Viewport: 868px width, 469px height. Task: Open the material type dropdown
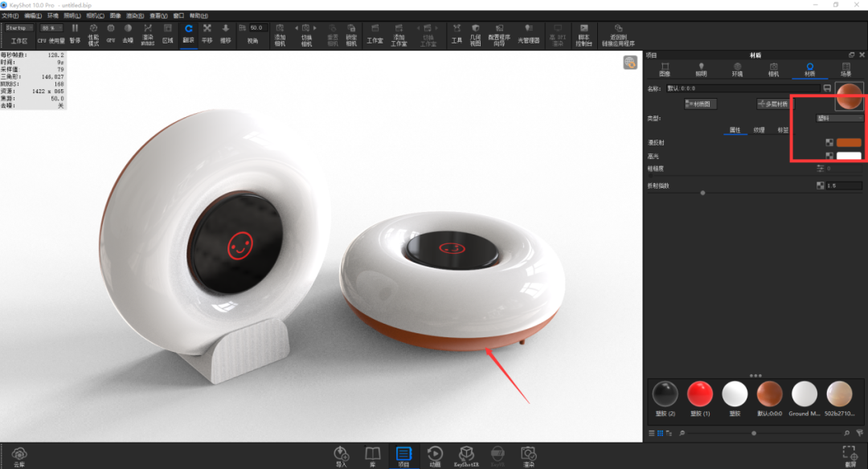click(x=839, y=118)
